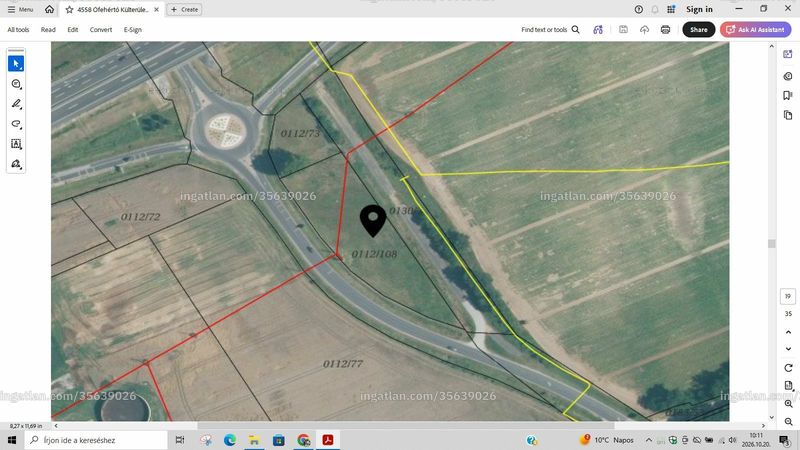Image resolution: width=800 pixels, height=450 pixels.
Task: Click the black location pin on map
Action: [x=373, y=220]
